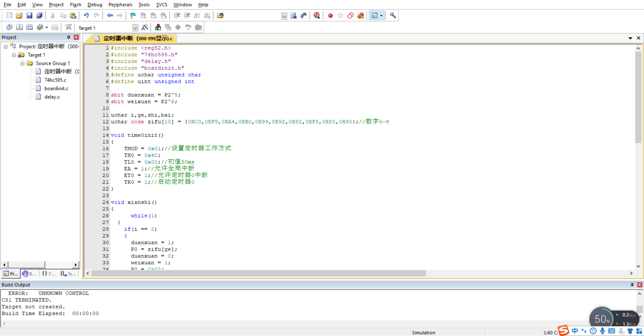The image size is (644, 336).
Task: Select boardinit.c in the project tree
Action: [56, 89]
